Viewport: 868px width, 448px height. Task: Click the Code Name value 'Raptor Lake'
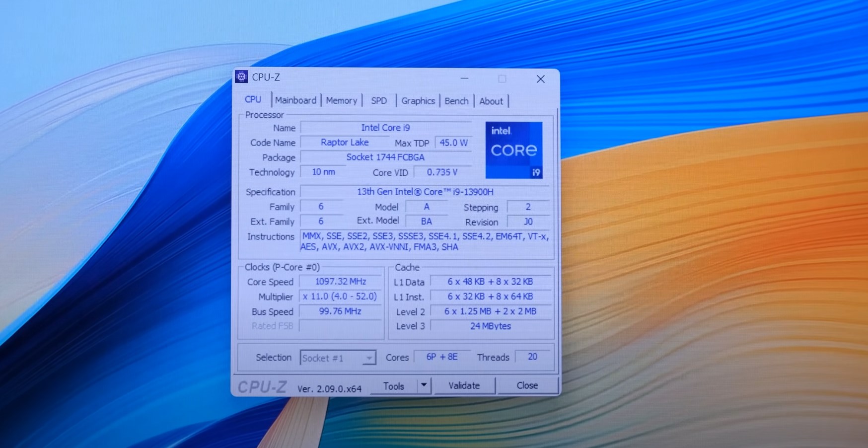tap(345, 143)
